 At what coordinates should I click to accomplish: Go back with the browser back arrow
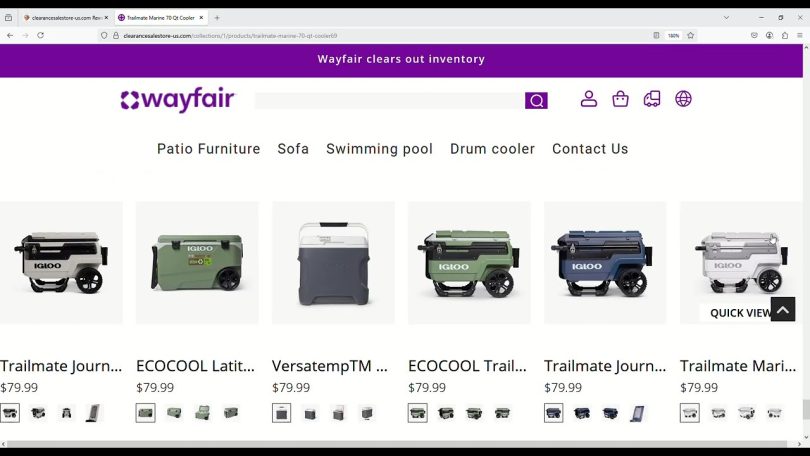point(10,36)
